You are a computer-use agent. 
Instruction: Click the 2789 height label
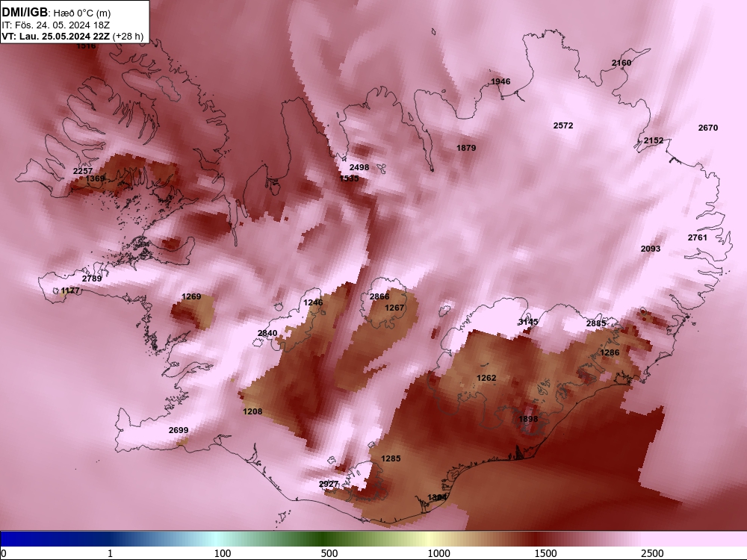point(92,279)
